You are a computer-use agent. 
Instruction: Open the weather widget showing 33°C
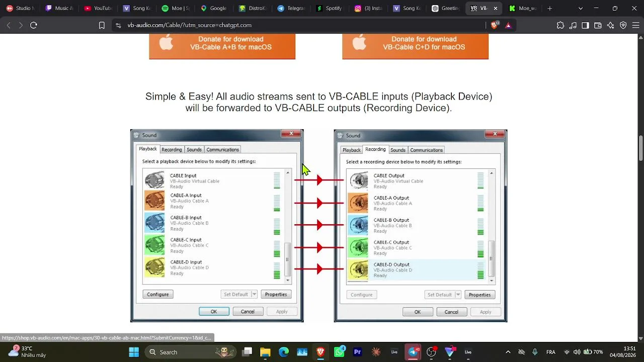point(28,351)
